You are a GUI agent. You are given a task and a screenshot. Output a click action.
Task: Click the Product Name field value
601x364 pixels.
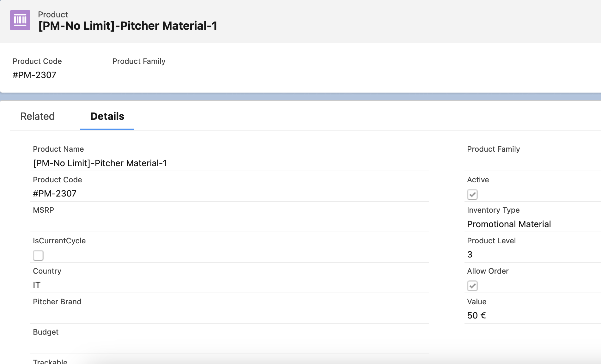(x=100, y=163)
